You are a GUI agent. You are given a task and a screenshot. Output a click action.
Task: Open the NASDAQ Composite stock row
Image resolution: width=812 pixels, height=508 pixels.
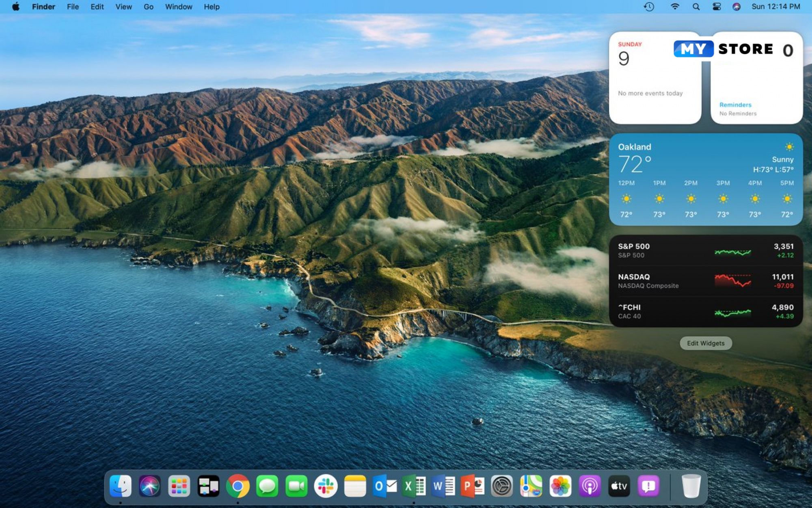coord(706,281)
